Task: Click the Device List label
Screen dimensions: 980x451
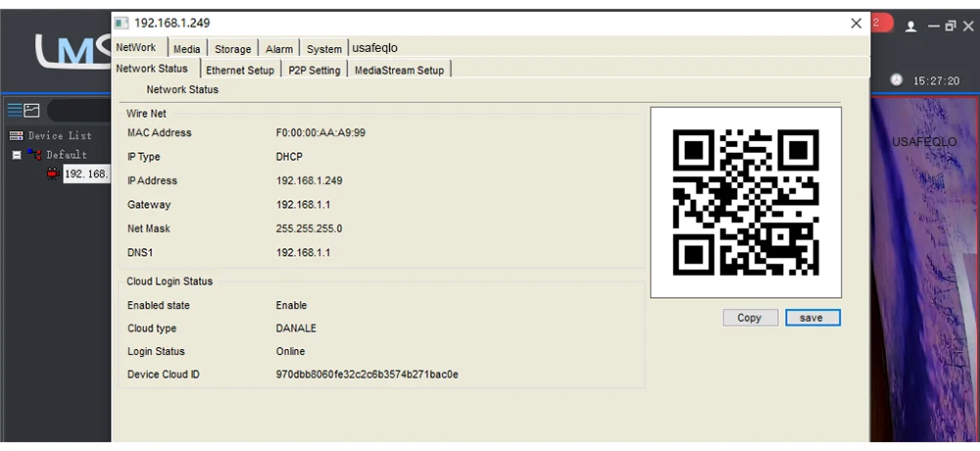Action: (x=60, y=135)
